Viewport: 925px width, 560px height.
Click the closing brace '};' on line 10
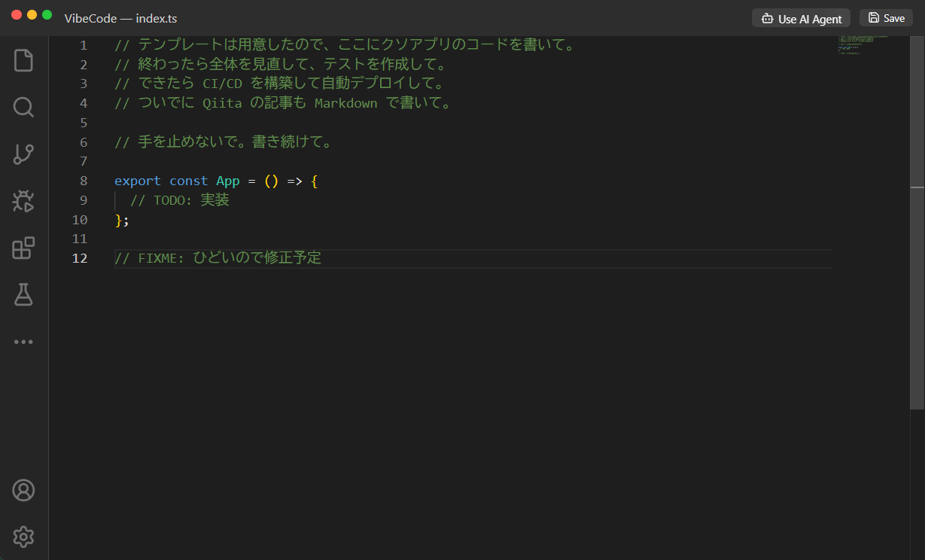(122, 220)
